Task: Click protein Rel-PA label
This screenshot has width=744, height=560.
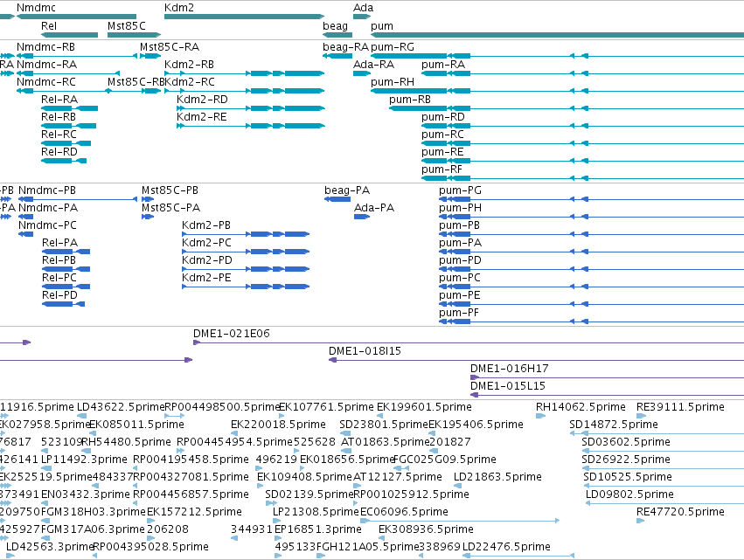Action: coord(59,242)
